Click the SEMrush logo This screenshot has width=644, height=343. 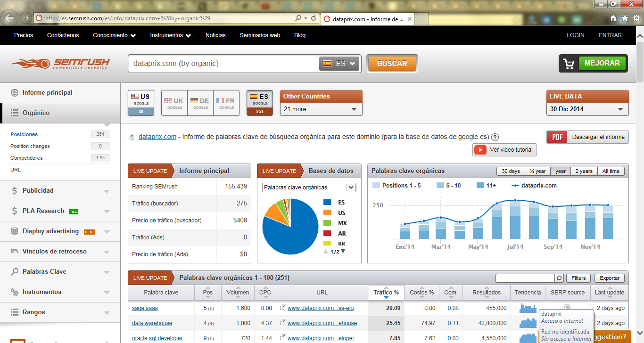(60, 64)
